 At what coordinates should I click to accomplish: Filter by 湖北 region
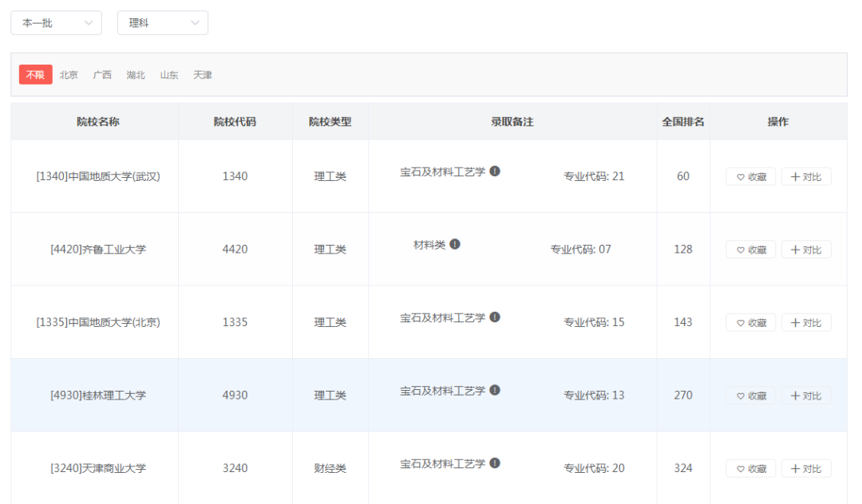[136, 75]
